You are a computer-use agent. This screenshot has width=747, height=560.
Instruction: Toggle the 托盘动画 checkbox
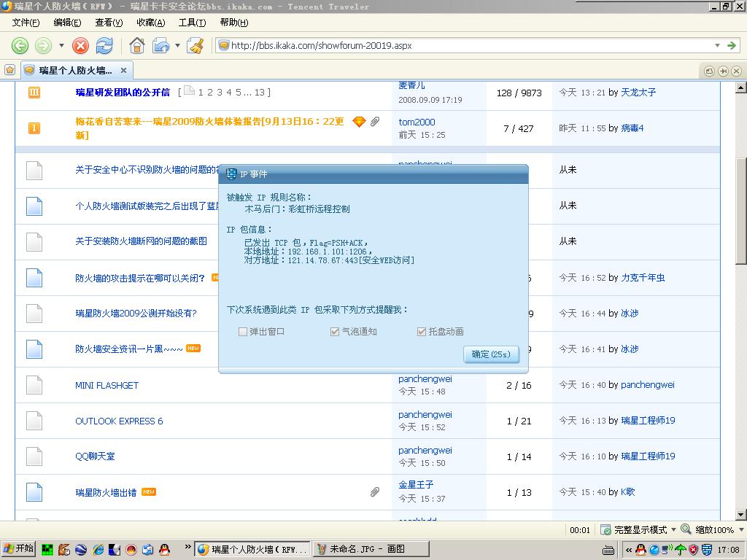[x=421, y=332]
